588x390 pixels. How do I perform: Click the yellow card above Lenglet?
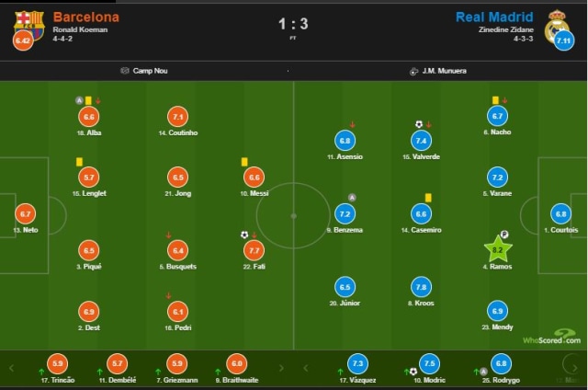tap(79, 162)
